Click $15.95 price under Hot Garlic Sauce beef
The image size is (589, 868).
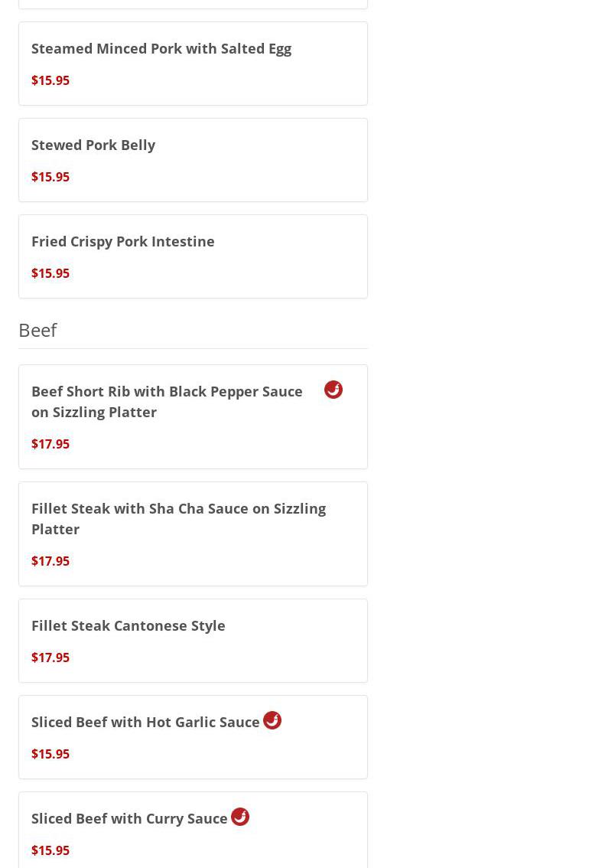pos(50,754)
